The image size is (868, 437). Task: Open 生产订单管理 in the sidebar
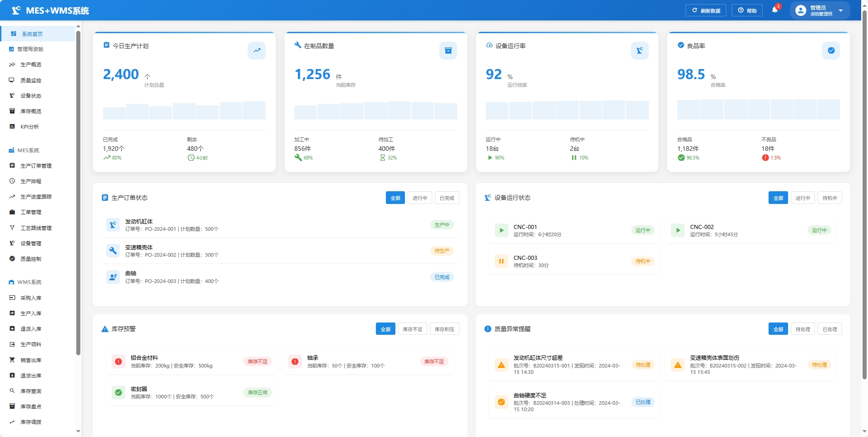36,166
